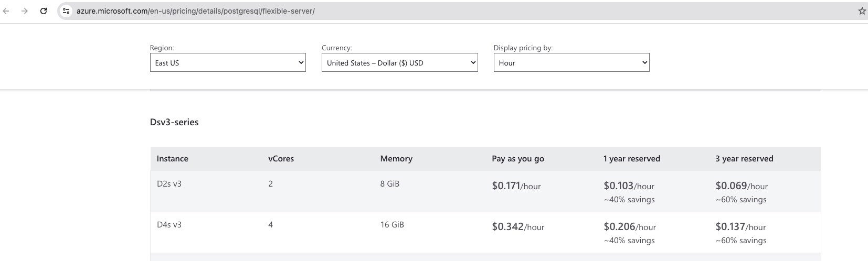Screen dimensions: 868x261
Task: Click the vCores column header
Action: coord(281,159)
